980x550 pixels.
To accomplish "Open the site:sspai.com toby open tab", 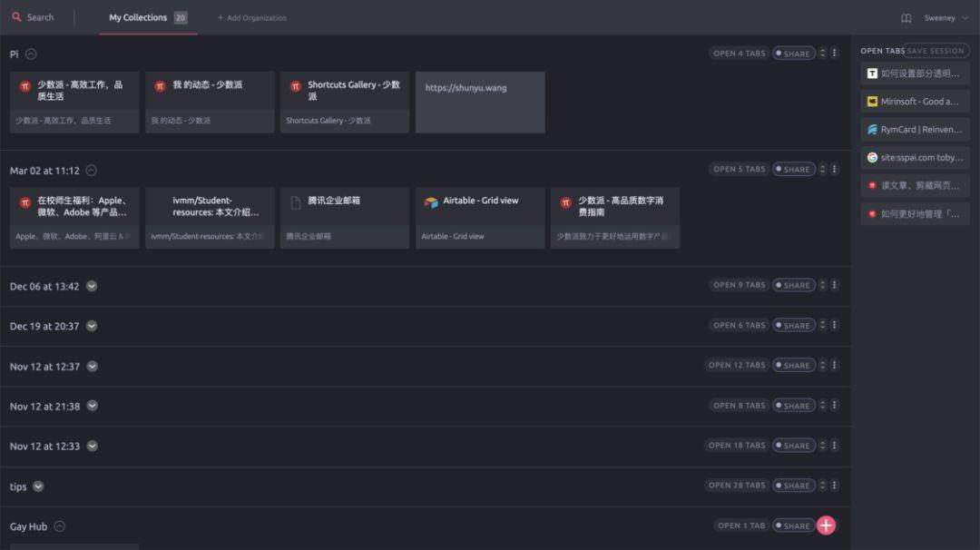I will [915, 158].
